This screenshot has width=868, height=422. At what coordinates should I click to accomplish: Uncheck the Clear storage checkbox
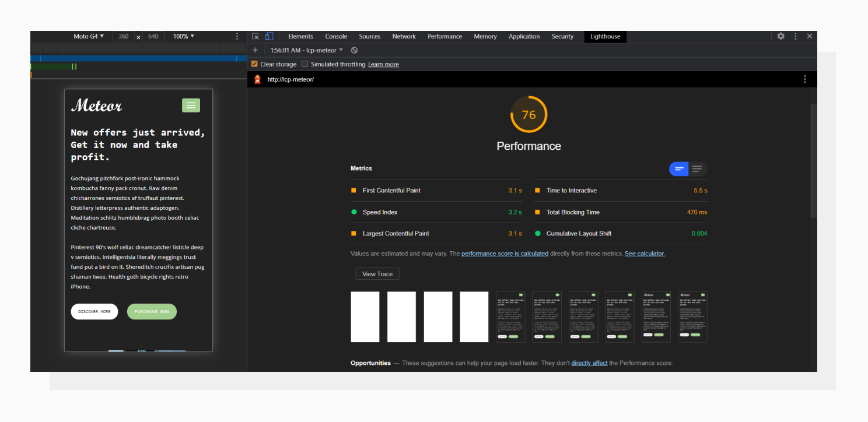pos(255,64)
